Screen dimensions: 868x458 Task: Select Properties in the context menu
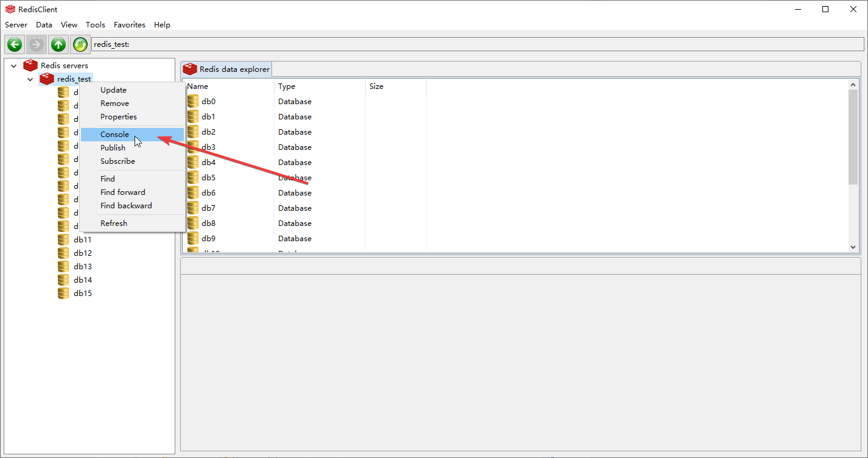[x=119, y=117]
